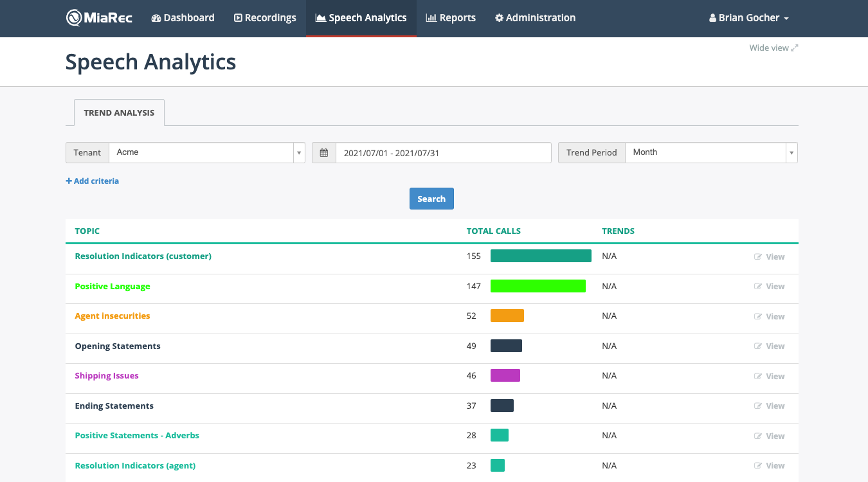Click View for Resolution Indicators (agent)

click(x=770, y=465)
